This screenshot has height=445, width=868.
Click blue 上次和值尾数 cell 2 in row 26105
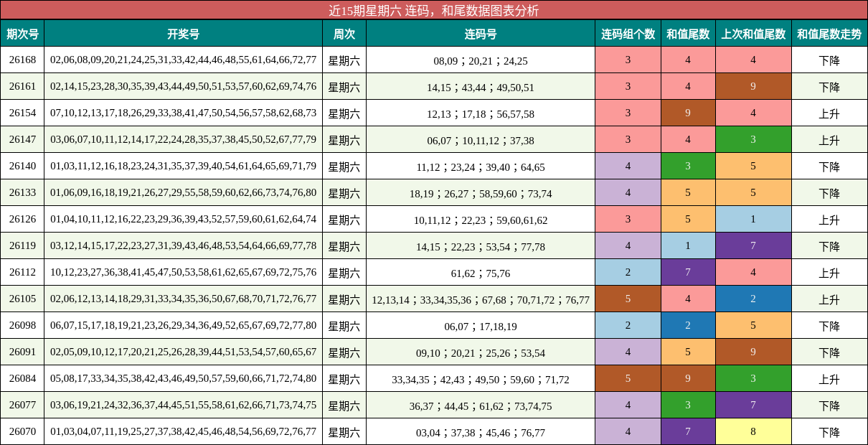pyautogui.click(x=753, y=299)
